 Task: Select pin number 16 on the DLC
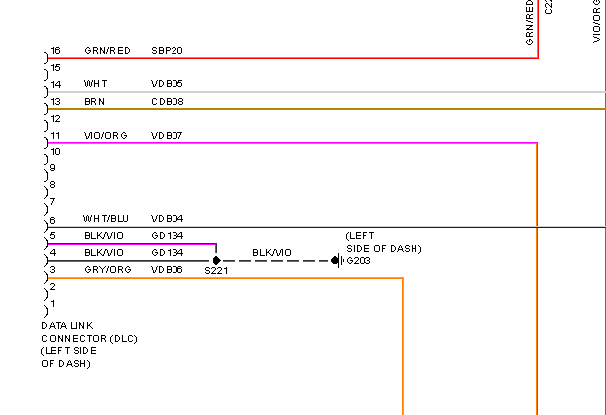[56, 51]
